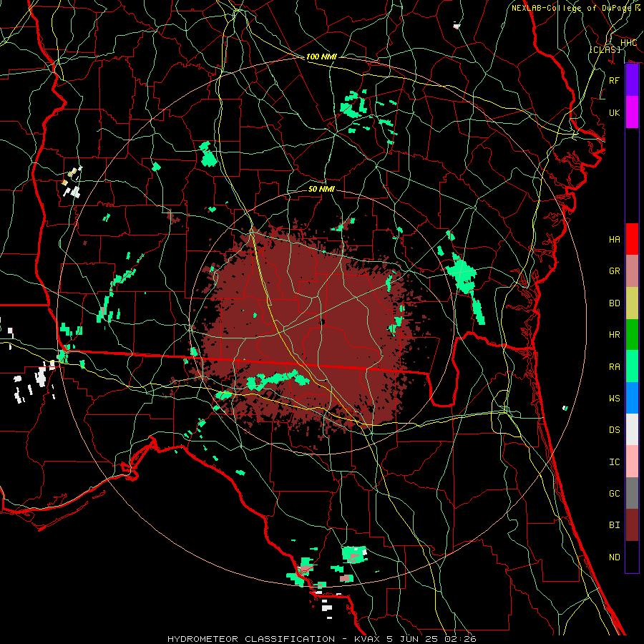
Task: Pick the HR dark green legend swatch
Action: coord(632,334)
